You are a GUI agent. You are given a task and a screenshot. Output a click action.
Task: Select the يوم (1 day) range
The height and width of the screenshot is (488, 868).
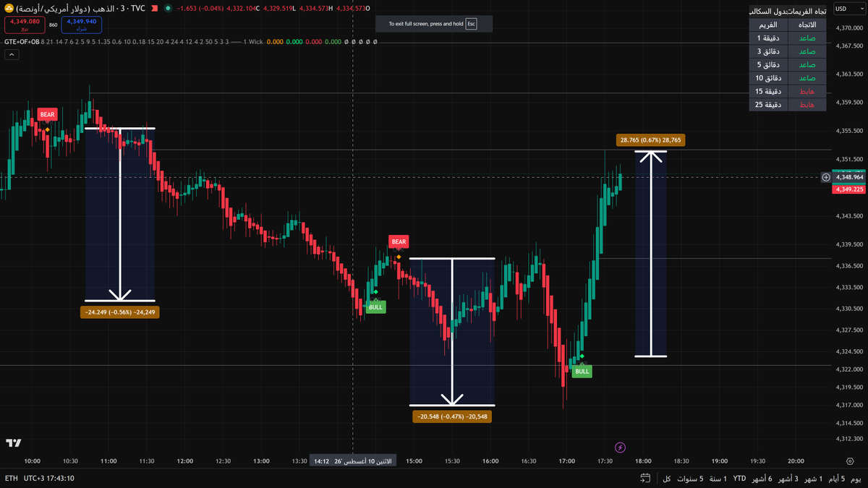pos(856,479)
